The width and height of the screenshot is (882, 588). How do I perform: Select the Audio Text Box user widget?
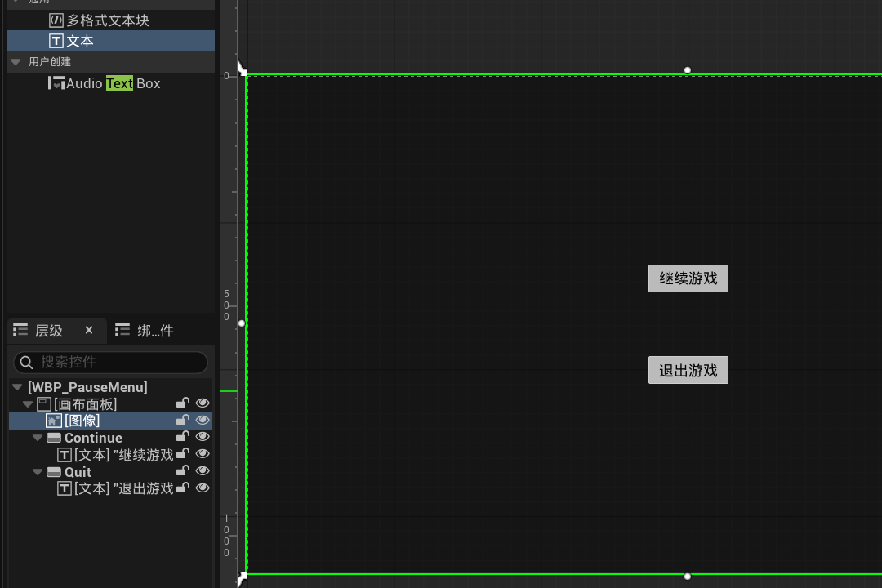[x=111, y=83]
